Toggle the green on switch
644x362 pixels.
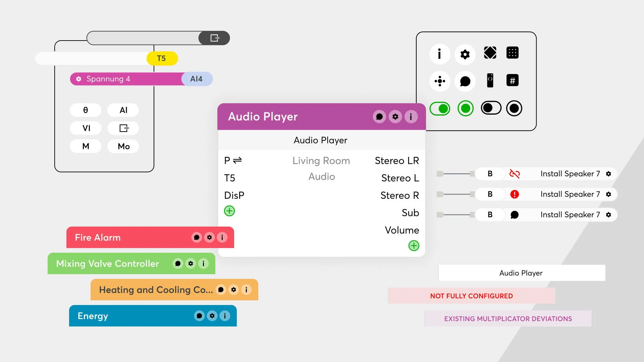tap(440, 109)
